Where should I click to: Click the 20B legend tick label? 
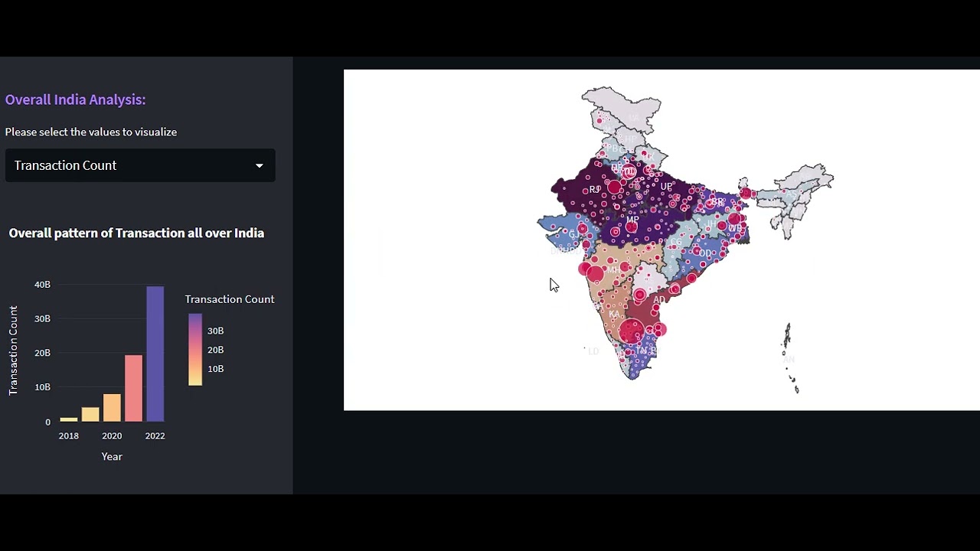tap(215, 350)
